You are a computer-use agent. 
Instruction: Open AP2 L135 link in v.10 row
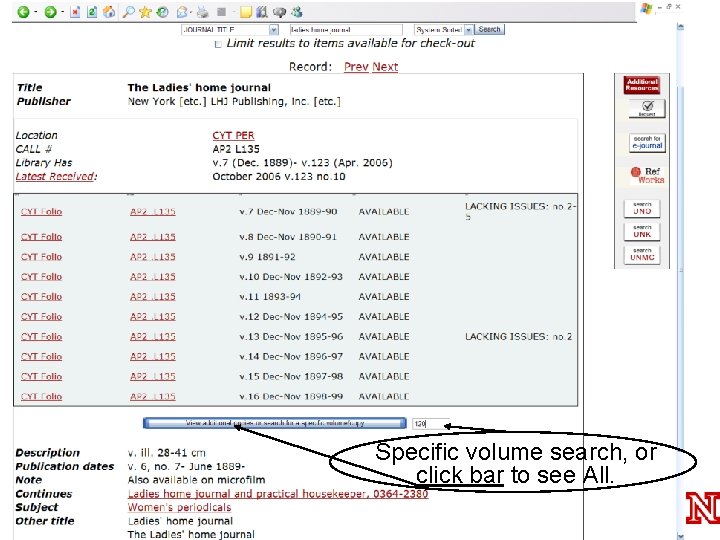coord(152,277)
